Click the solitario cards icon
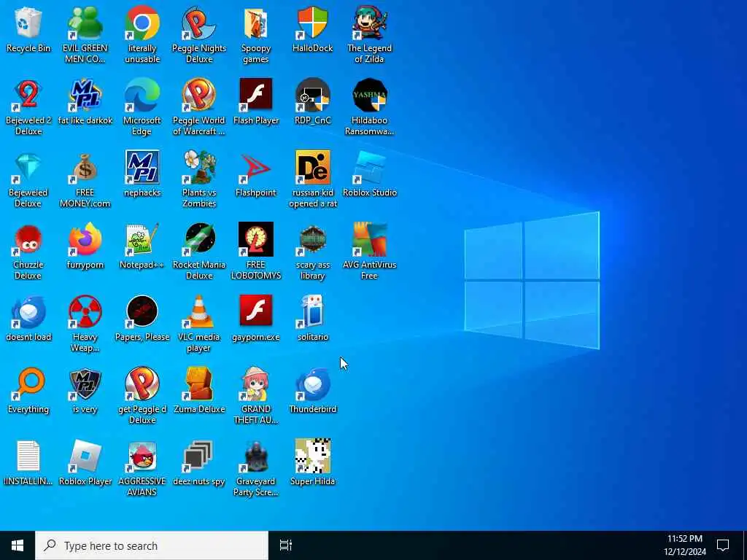The height and width of the screenshot is (560, 747). click(x=312, y=312)
